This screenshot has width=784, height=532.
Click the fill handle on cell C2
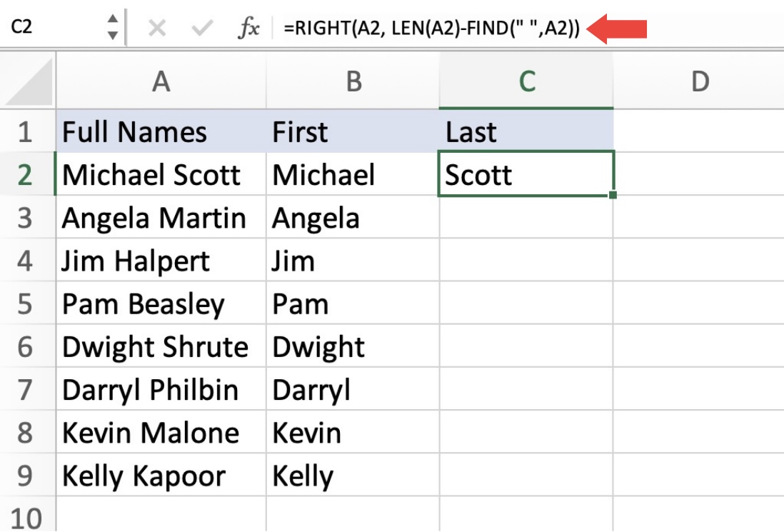click(x=613, y=195)
